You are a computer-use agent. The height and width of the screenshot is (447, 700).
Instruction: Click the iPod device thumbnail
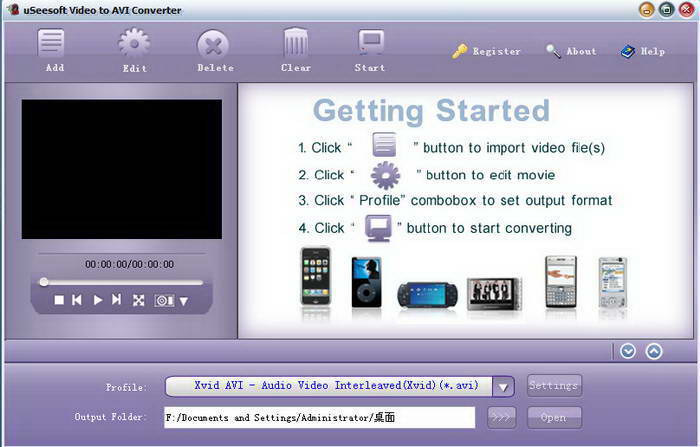[x=367, y=282]
